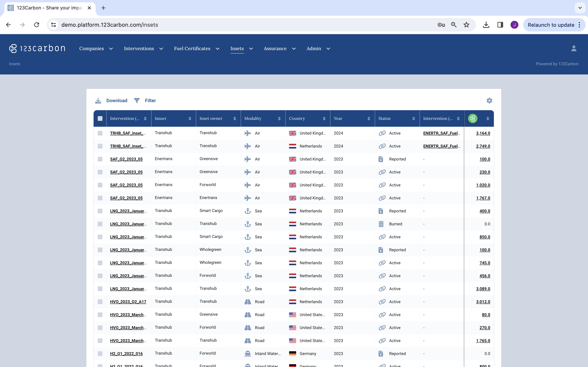Click Air plane icon in first TRHB row

click(248, 133)
